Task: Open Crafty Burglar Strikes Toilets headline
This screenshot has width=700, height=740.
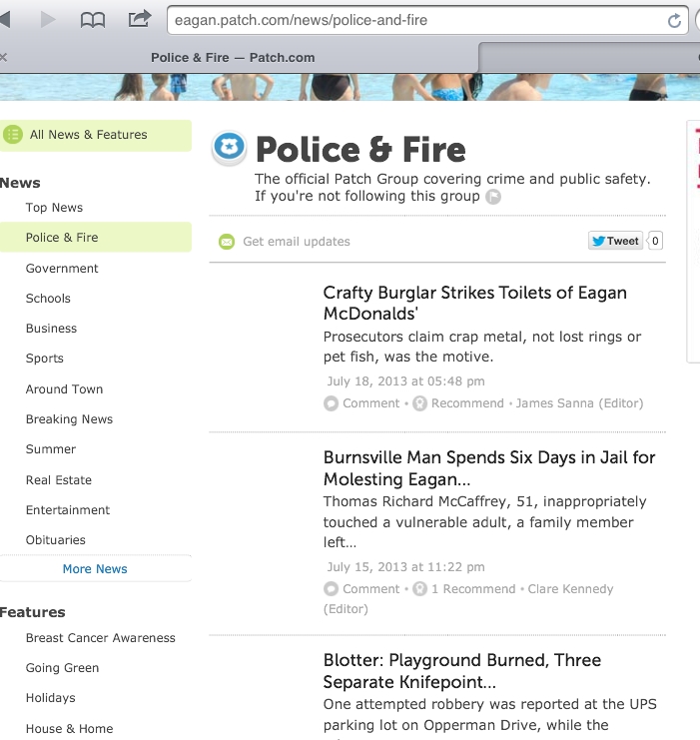Action: 475,303
